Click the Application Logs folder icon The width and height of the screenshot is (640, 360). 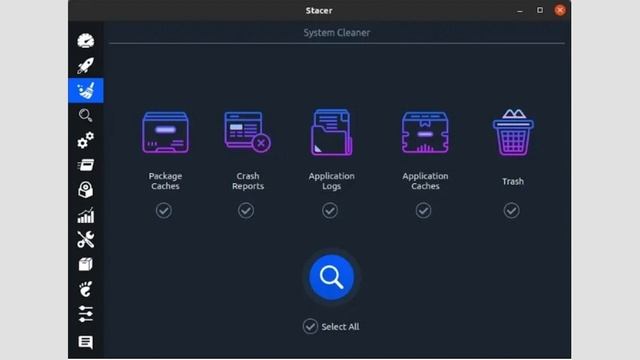pyautogui.click(x=331, y=133)
